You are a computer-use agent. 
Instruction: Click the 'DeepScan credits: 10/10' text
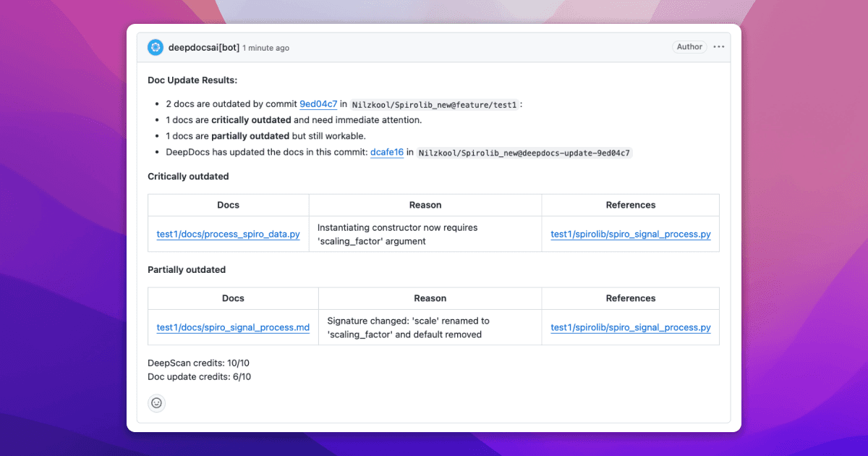point(198,363)
